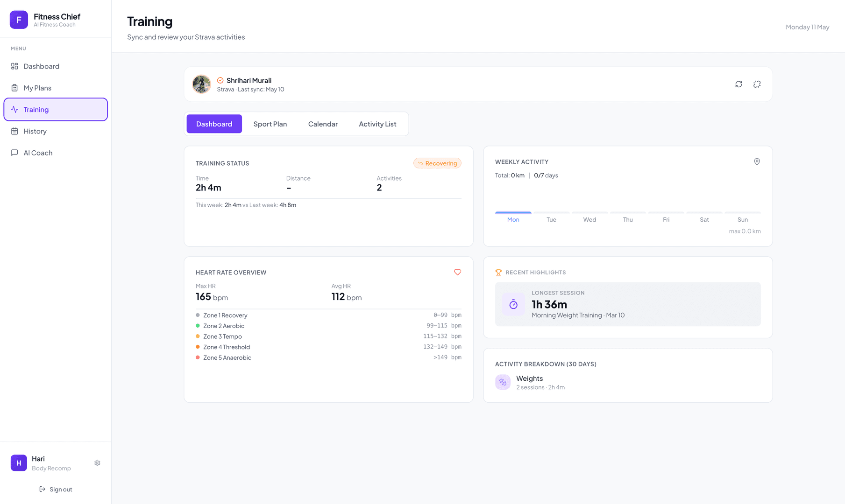Click the Weights activity dumbbell icon

coord(503,382)
